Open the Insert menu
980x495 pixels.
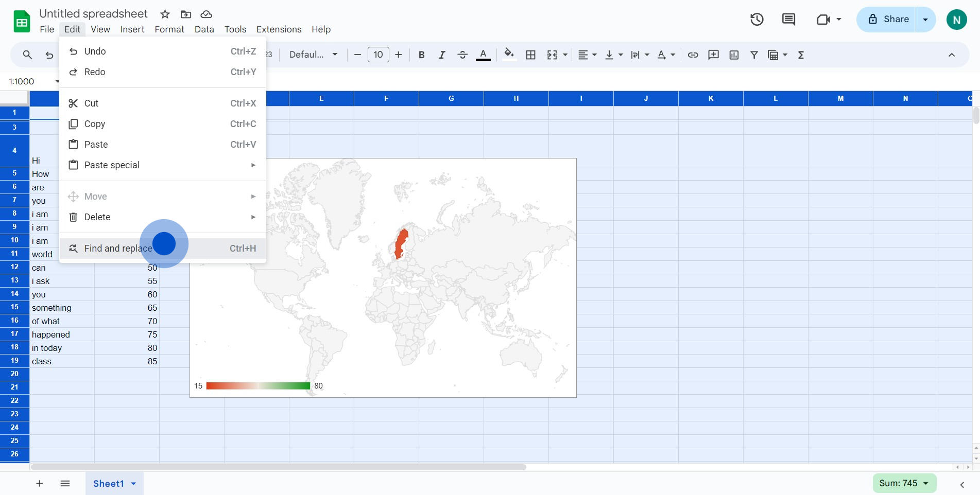132,29
